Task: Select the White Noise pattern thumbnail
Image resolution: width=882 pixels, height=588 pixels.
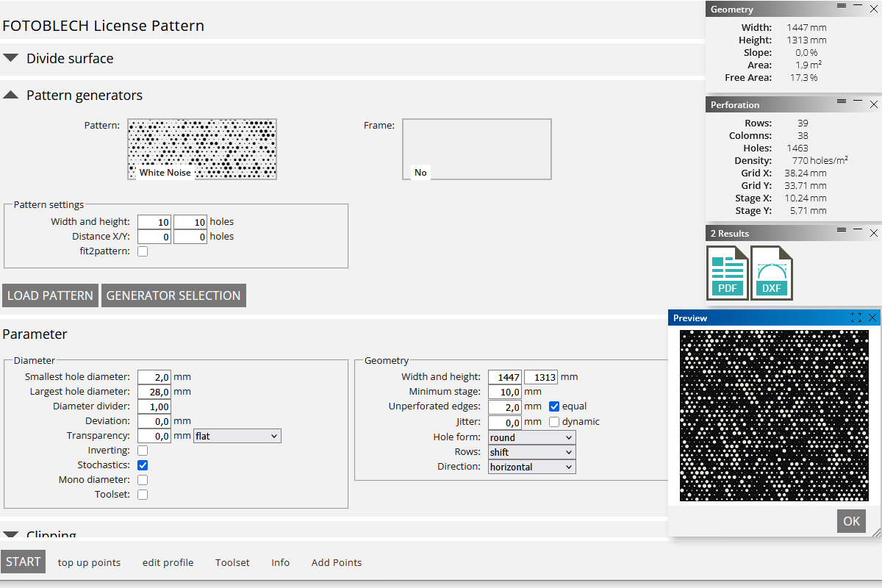Action: (202, 149)
